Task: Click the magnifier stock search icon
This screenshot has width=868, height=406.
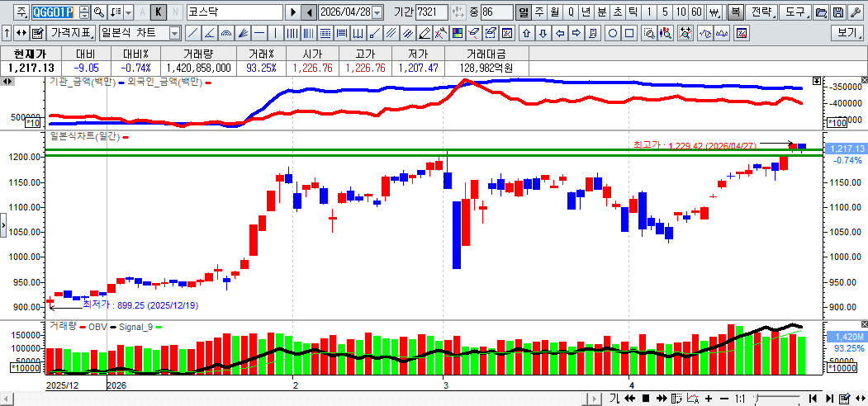Action: click(99, 12)
